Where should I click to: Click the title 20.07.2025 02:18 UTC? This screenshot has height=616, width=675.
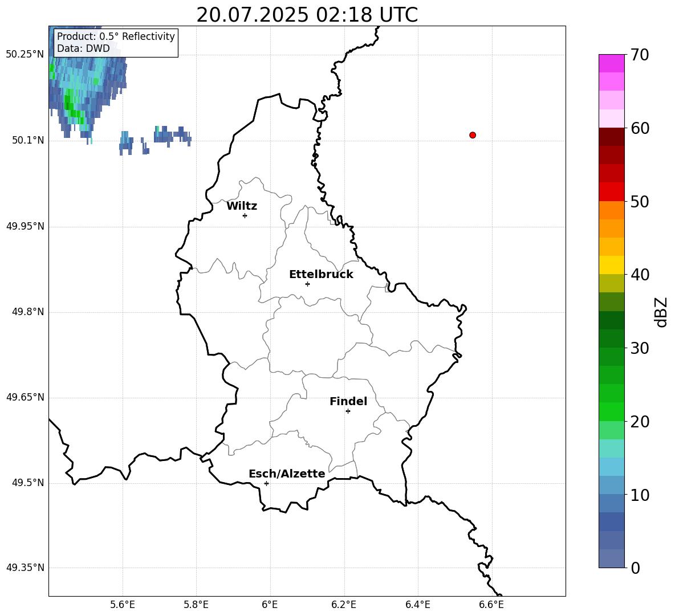point(307,15)
